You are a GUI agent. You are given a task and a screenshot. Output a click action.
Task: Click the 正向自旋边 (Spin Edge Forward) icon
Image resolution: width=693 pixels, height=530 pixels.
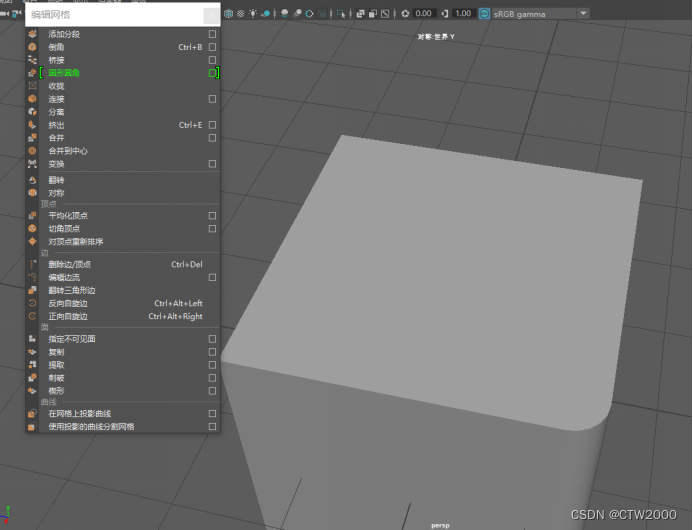32,316
